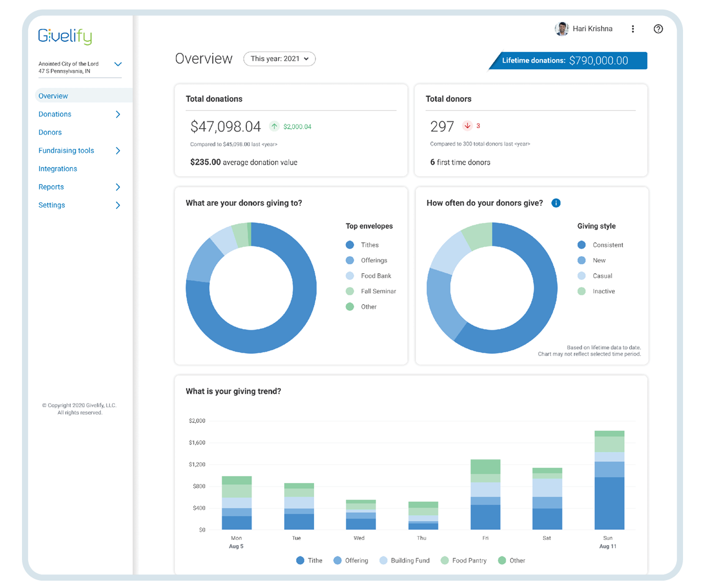Click the Sunday Aug 11 bar
The height and width of the screenshot is (588, 705).
click(609, 480)
